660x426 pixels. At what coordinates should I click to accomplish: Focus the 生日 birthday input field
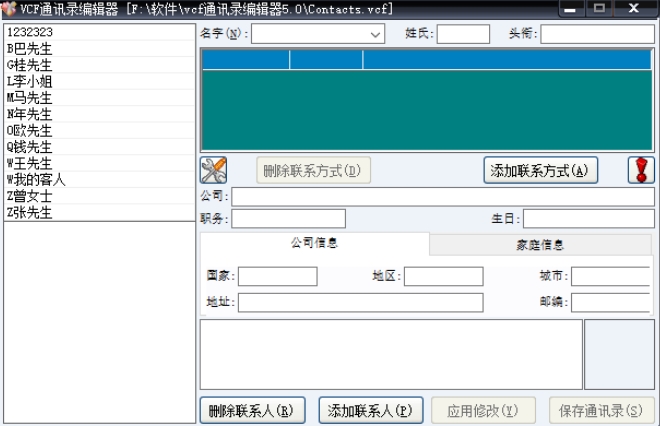588,219
